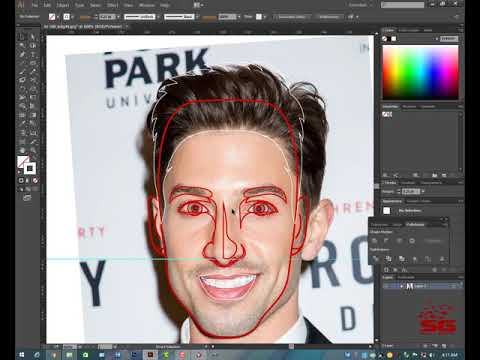The height and width of the screenshot is (360, 480).
Task: Select the Lasso tool
Action: [33, 46]
